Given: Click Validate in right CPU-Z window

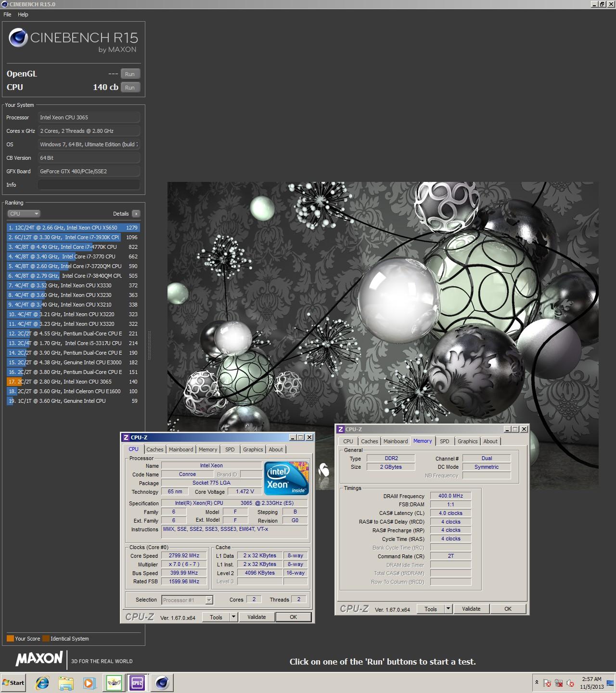Looking at the screenshot, I should coord(471,609).
